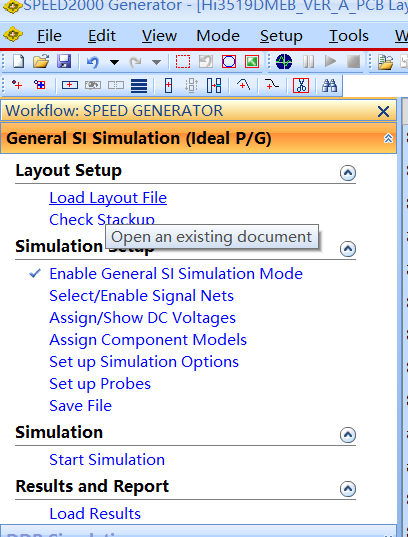Click the Set up Probes link
408x537 pixels.
100,384
